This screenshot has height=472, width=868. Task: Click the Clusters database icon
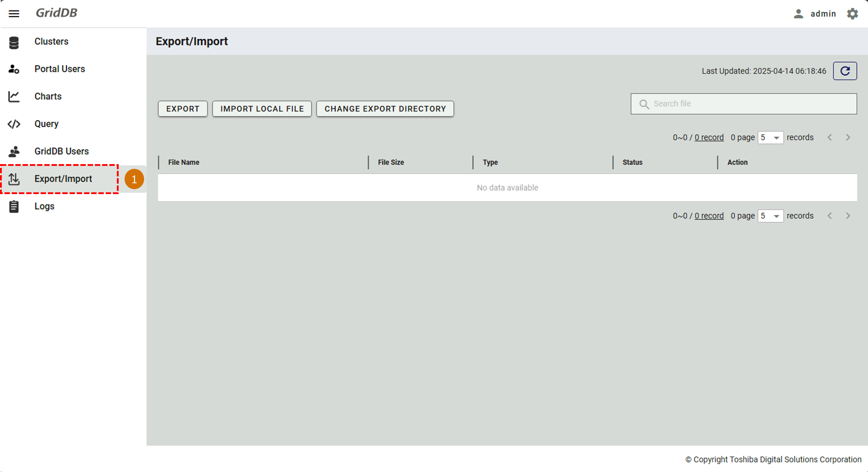14,42
